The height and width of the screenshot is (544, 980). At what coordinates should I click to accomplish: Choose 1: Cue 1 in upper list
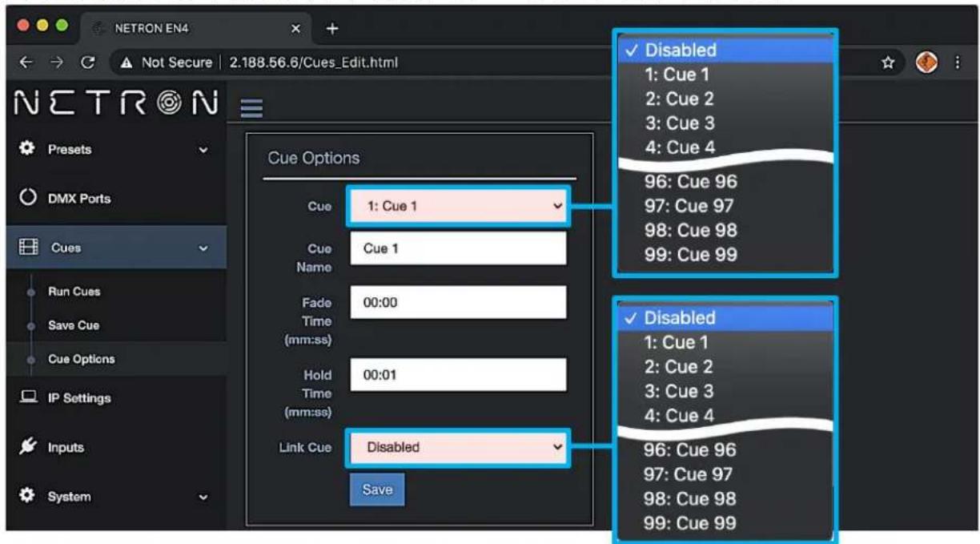677,75
